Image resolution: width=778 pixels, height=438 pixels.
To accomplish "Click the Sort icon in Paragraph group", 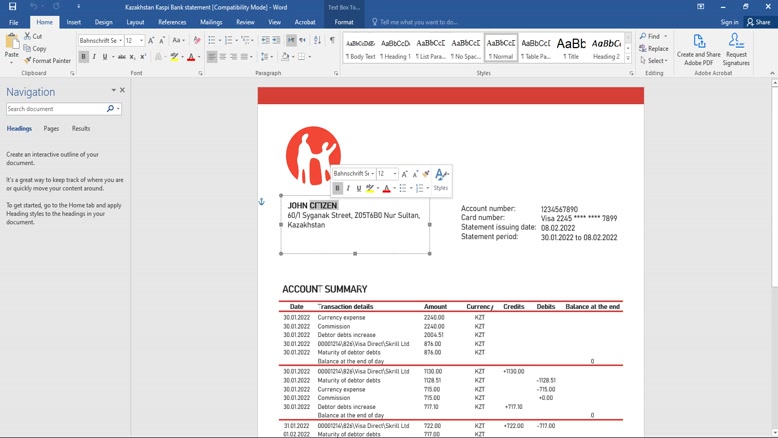I will [317, 41].
